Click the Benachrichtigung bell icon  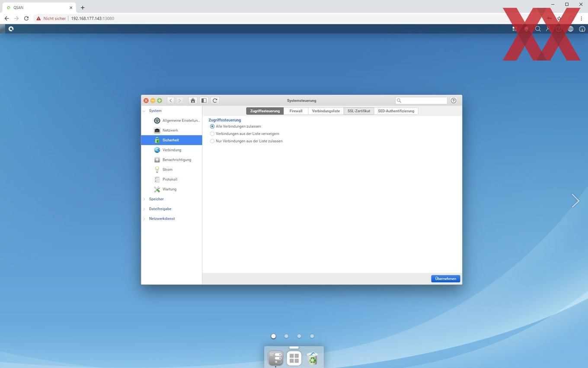point(157,160)
